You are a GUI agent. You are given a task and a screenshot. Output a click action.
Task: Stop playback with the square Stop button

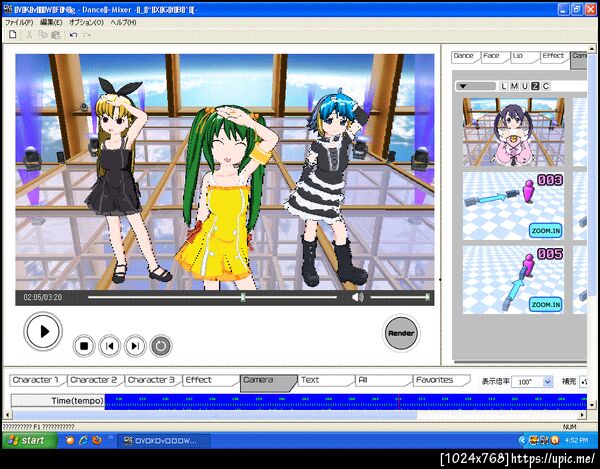pyautogui.click(x=84, y=346)
